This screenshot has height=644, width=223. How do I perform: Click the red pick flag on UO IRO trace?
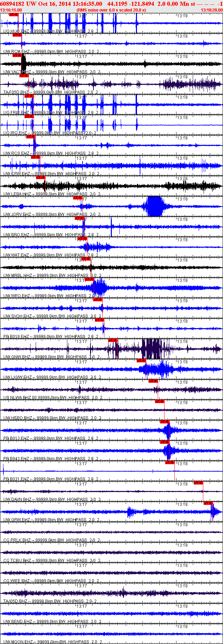coord(29,116)
